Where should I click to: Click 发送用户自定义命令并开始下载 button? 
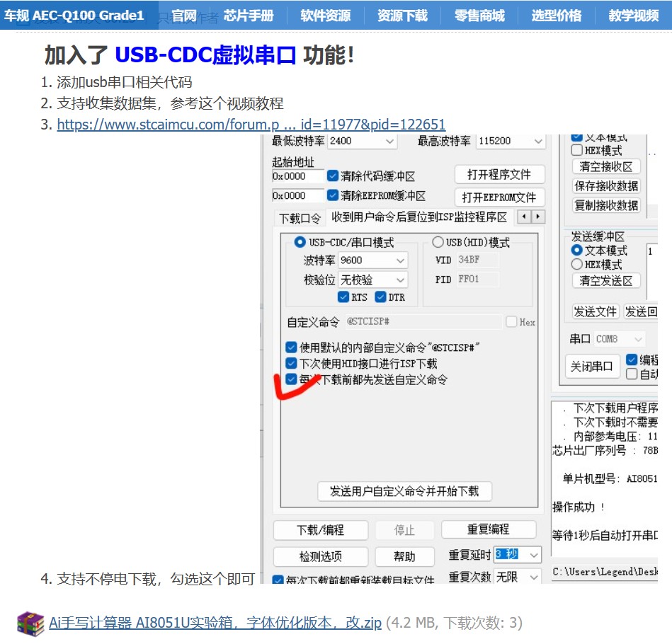coord(404,491)
